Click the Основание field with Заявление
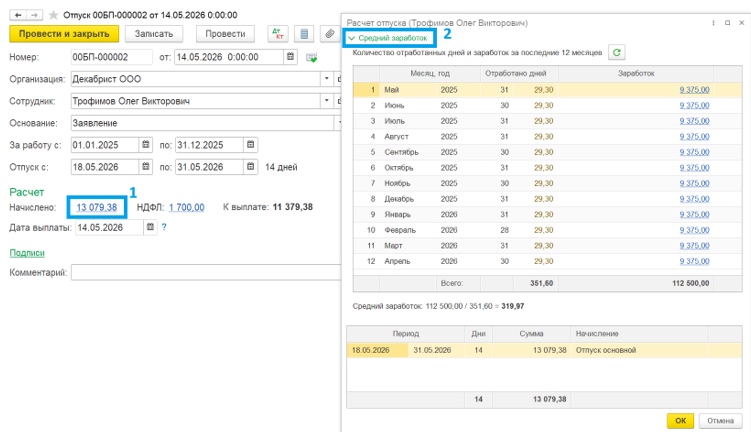This screenshot has height=432, width=751. (x=202, y=123)
